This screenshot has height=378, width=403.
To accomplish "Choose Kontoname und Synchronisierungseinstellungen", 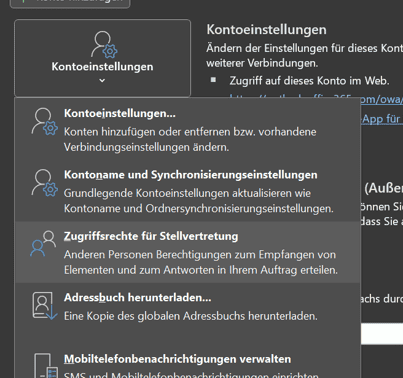I will pyautogui.click(x=188, y=190).
